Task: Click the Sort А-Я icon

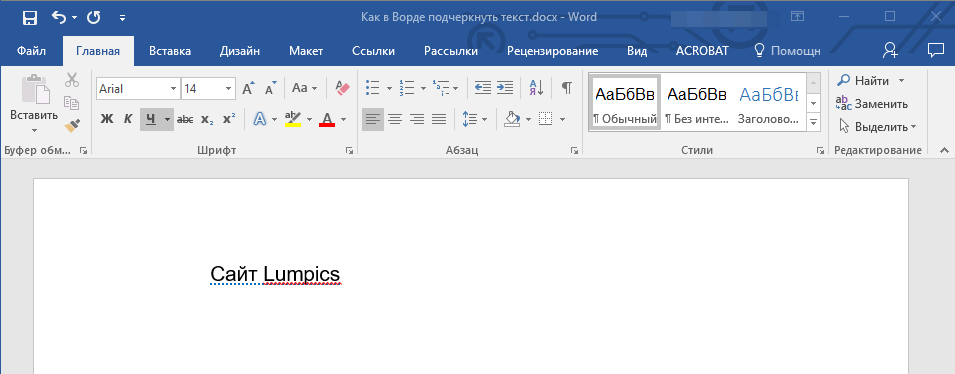Action: pyautogui.click(x=537, y=88)
